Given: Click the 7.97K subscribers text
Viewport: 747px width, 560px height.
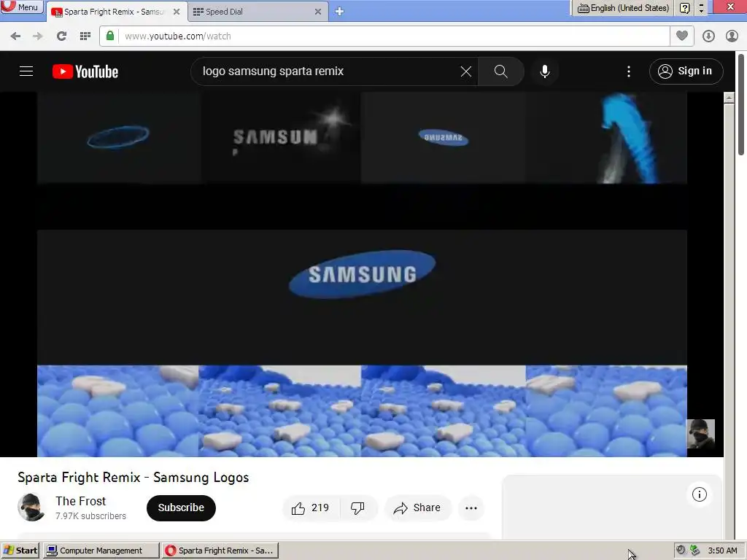Looking at the screenshot, I should (x=90, y=516).
